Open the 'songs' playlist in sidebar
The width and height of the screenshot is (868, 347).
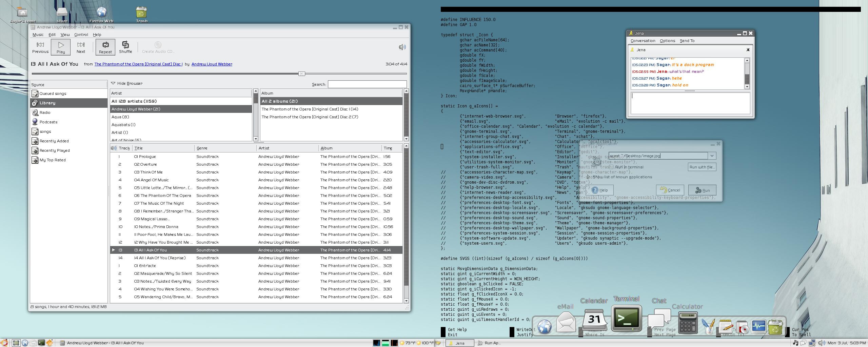(x=69, y=131)
